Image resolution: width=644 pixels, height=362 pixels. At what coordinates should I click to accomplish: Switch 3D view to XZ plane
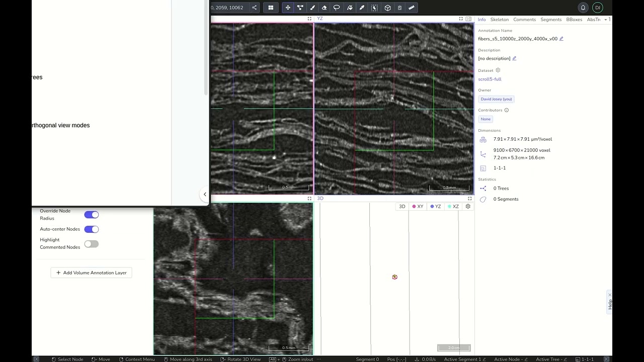pos(453,207)
